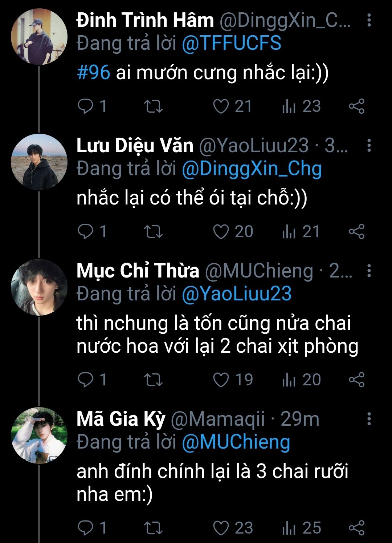The height and width of the screenshot is (543, 392).
Task: Reply to Mục Chỉ Thừa's tweet
Action: (x=86, y=380)
